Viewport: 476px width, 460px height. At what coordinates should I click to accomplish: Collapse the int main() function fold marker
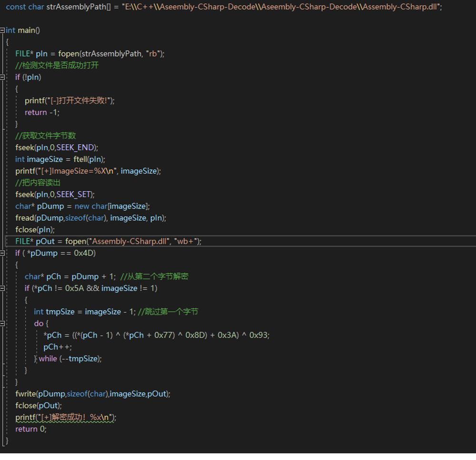click(x=3, y=30)
